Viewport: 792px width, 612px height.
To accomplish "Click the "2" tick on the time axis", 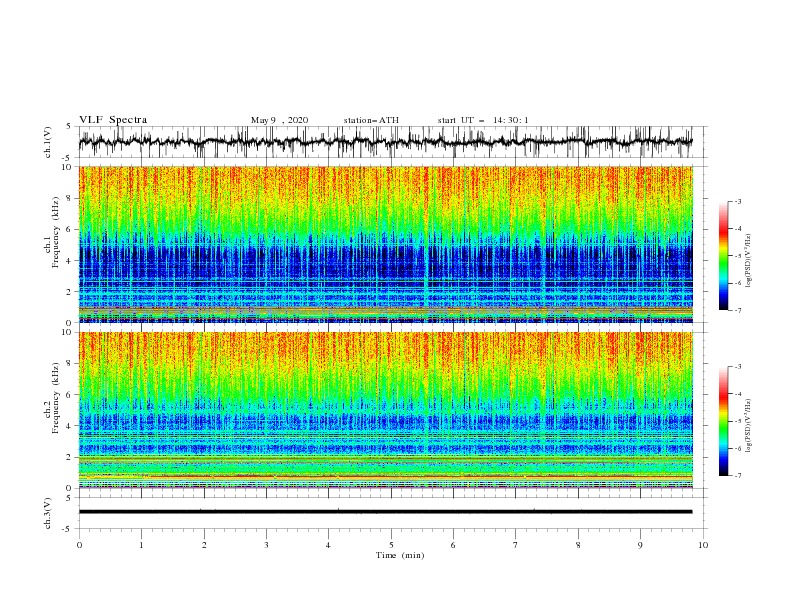I will [204, 545].
